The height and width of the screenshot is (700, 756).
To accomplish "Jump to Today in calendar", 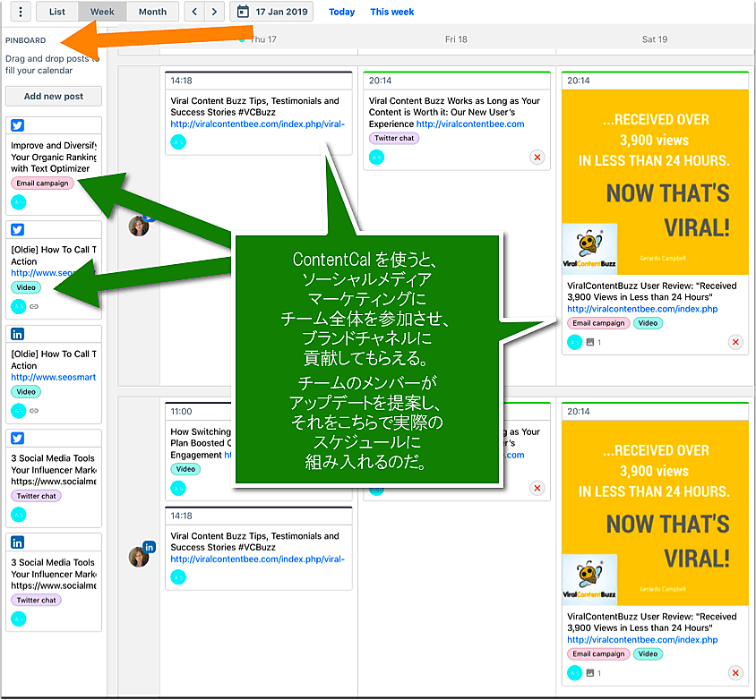I will 341,12.
